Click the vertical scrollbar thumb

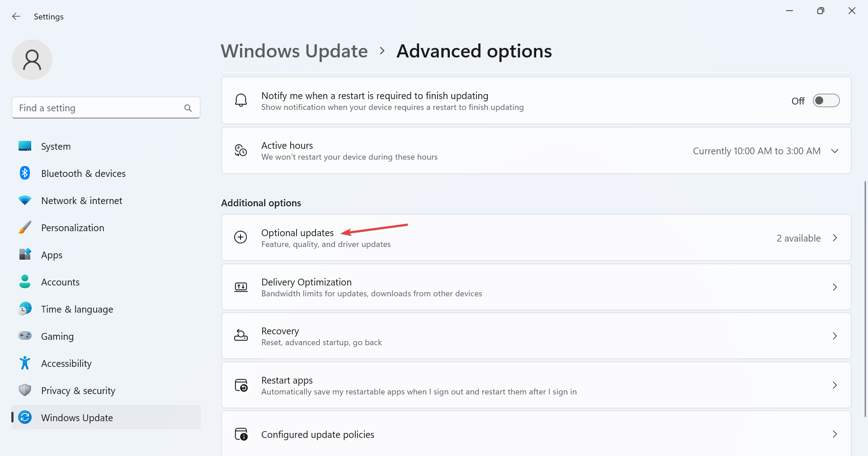(x=865, y=299)
